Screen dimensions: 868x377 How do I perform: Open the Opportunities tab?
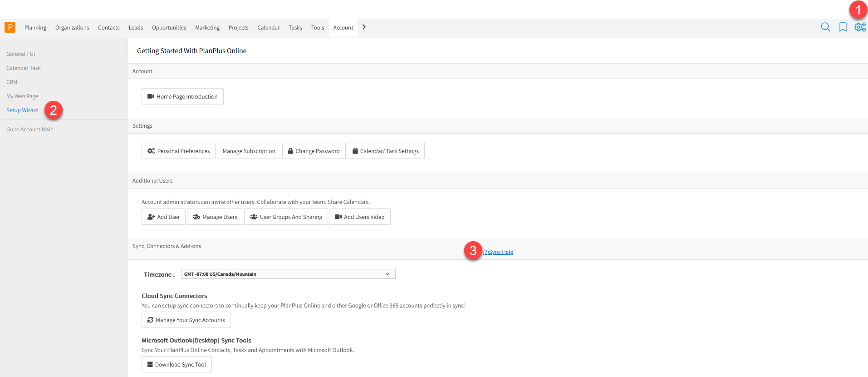coord(169,28)
